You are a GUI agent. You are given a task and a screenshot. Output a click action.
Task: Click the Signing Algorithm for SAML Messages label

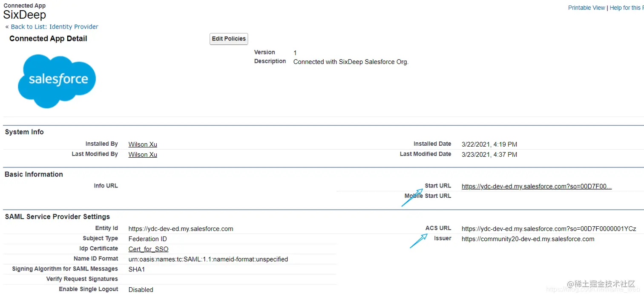click(x=65, y=269)
